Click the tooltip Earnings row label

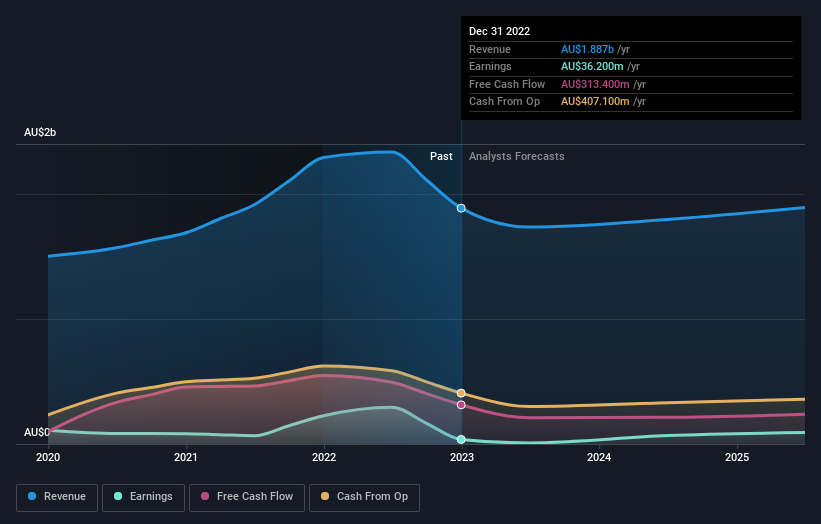pos(490,66)
